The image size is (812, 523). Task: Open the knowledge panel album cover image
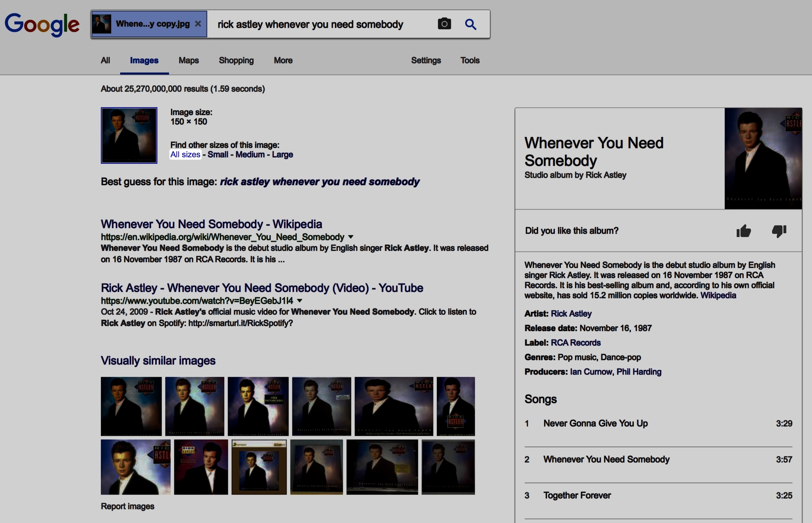click(763, 158)
